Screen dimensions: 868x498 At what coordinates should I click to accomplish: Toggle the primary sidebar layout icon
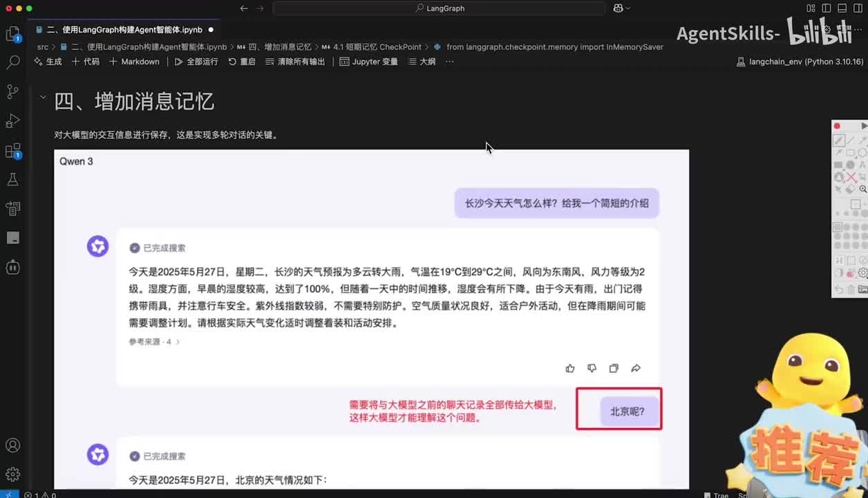click(x=826, y=8)
